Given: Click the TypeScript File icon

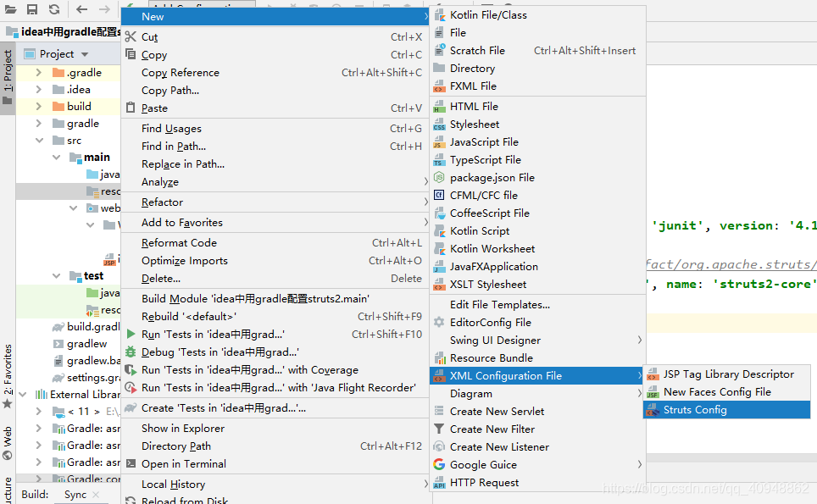Looking at the screenshot, I should pos(440,159).
